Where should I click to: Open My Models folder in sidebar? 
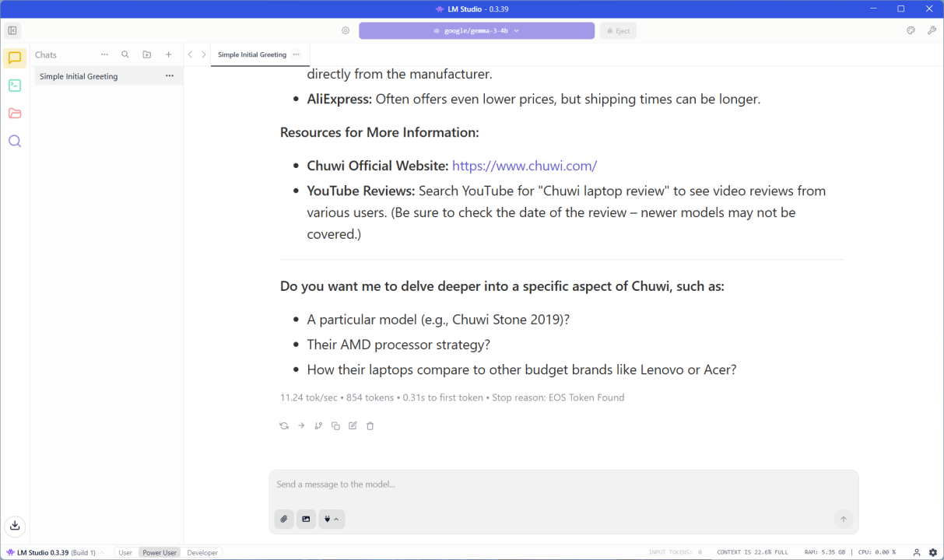pyautogui.click(x=15, y=114)
